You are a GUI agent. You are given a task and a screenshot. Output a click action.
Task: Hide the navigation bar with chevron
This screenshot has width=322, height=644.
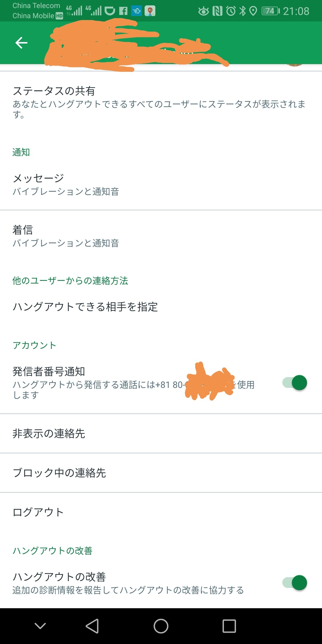coord(40,626)
